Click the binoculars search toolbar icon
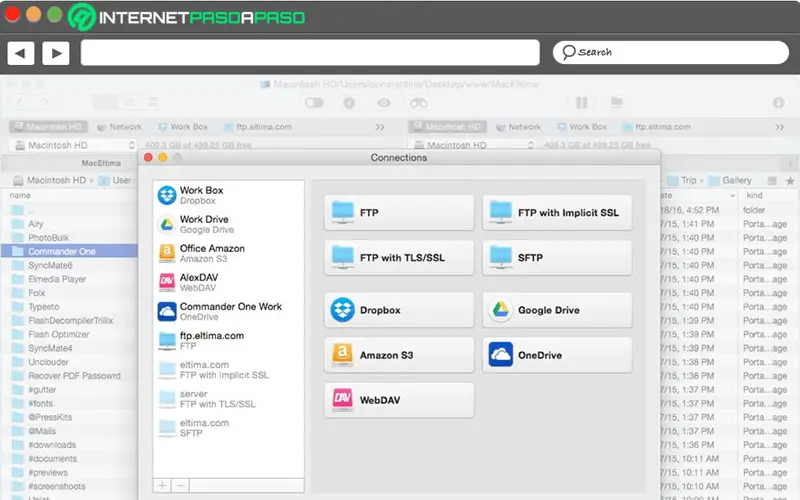 click(418, 103)
